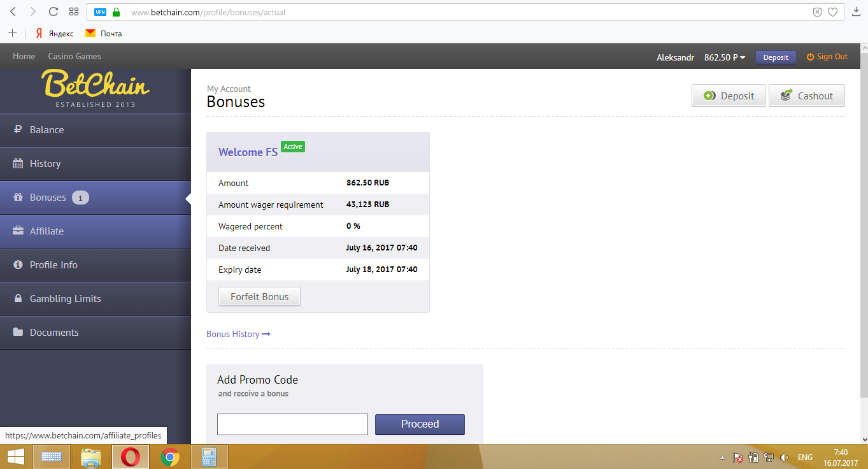868x469 pixels.
Task: Open the Documents sidebar section
Action: pos(96,333)
